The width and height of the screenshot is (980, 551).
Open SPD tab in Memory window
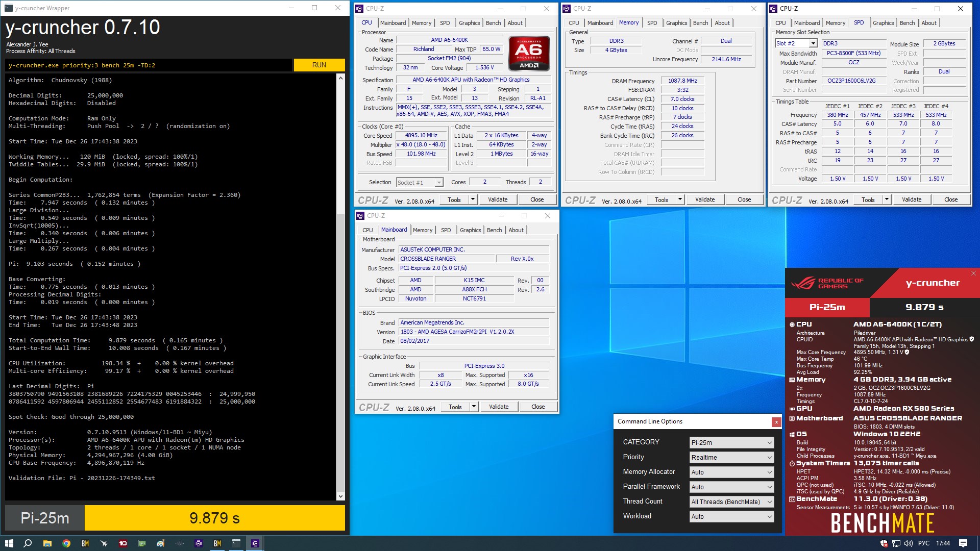coord(652,23)
